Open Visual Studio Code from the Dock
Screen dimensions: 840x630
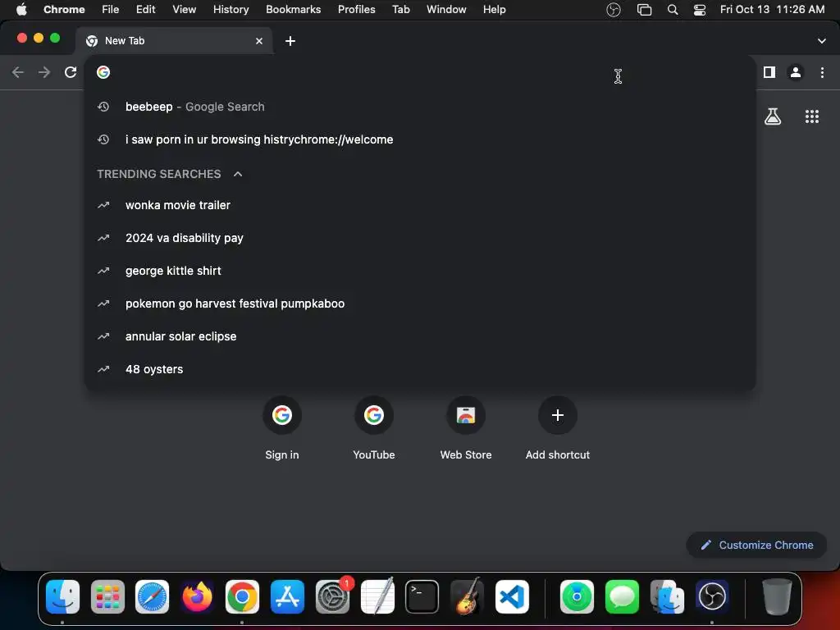tap(512, 596)
